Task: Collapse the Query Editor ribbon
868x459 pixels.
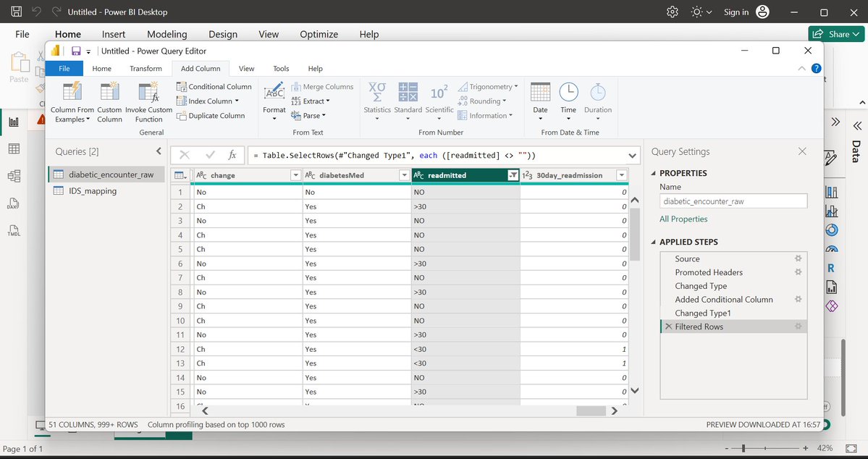Action: 801,69
